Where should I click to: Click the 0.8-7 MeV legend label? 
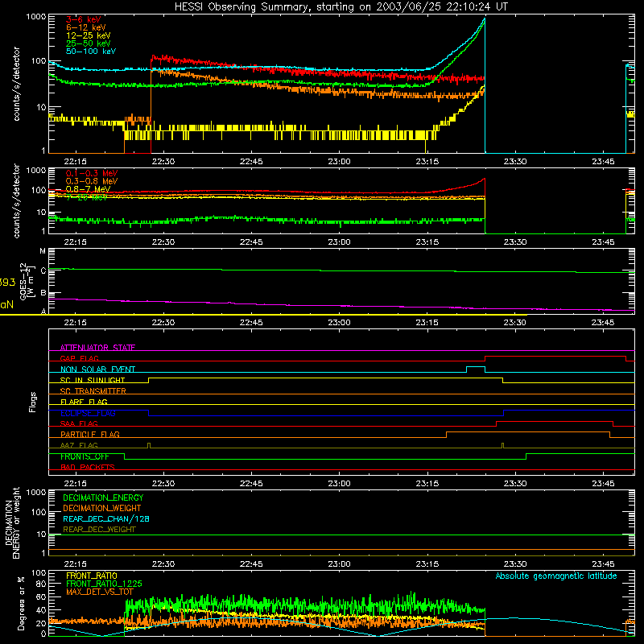(88, 189)
